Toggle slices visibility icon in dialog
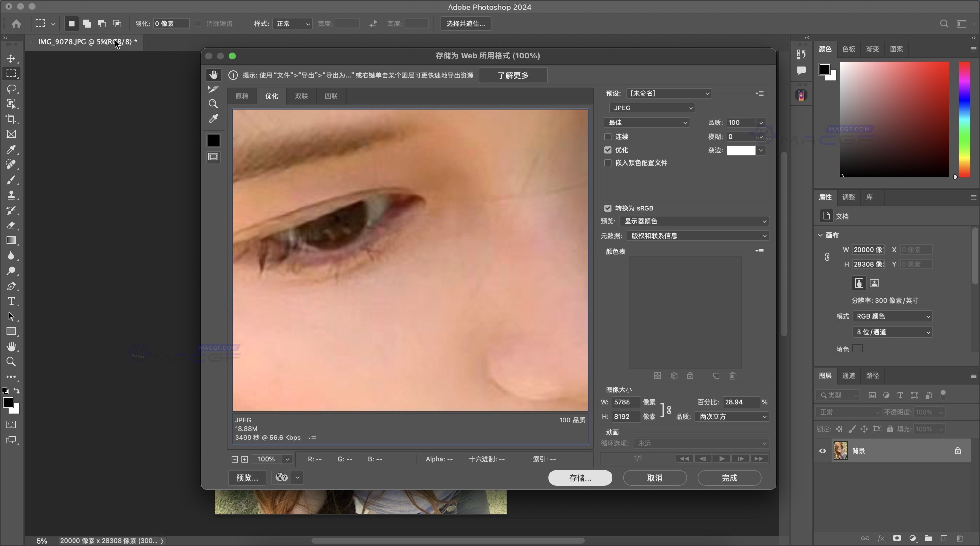980x546 pixels. [213, 157]
